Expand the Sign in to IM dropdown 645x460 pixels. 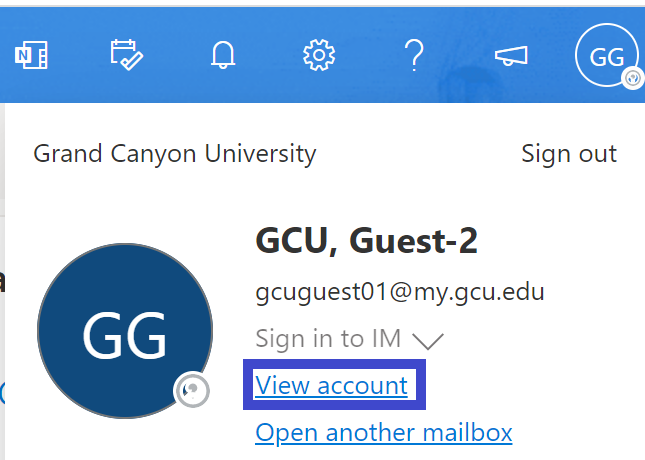[x=349, y=339]
